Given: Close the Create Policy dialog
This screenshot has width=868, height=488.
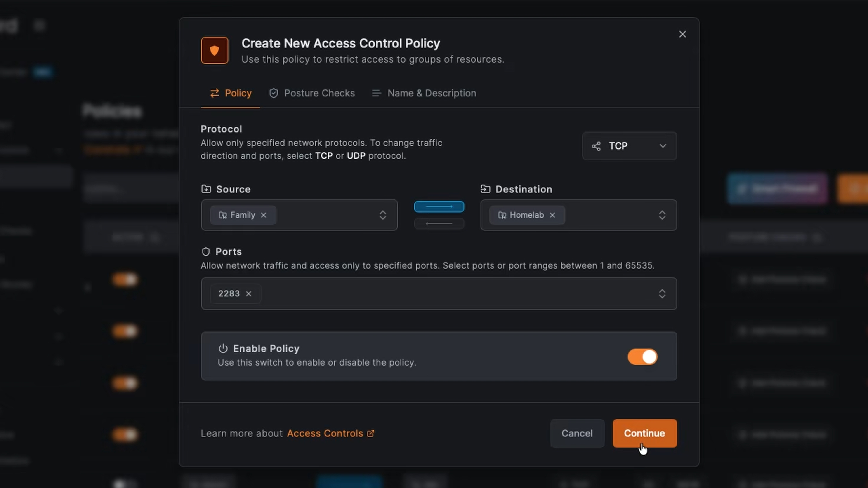Looking at the screenshot, I should [x=682, y=34].
